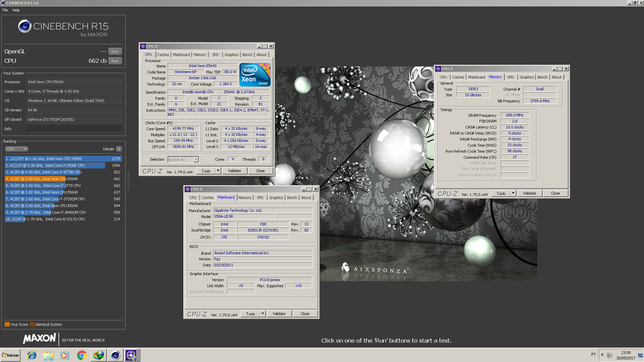Click the Your Score orange legend swatch
This screenshot has width=644, height=362.
7,324
